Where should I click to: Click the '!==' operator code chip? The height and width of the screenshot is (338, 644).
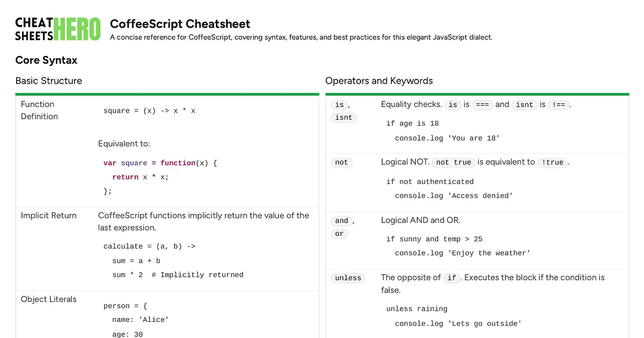tap(559, 105)
